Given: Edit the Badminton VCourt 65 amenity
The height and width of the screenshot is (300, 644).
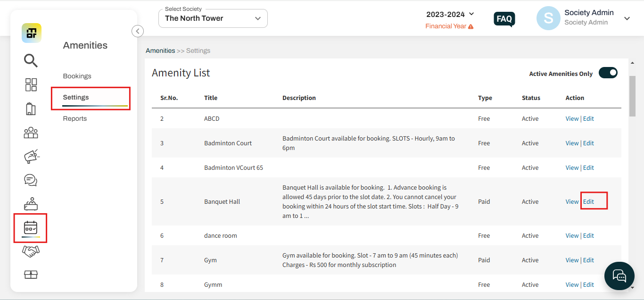Looking at the screenshot, I should (x=588, y=167).
